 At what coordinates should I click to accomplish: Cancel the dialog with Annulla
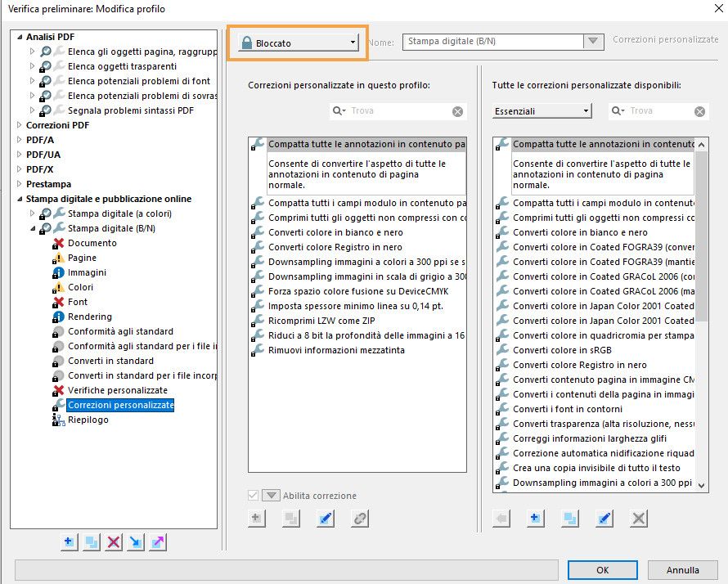pos(683,570)
